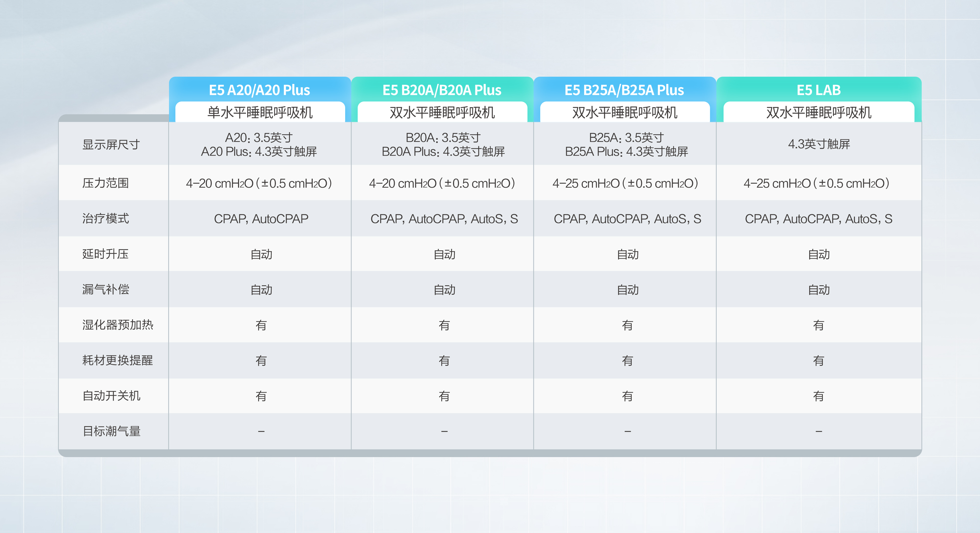Screen dimensions: 980x533
Task: Select the E5 B25A/B25A Plus header
Action: click(624, 90)
